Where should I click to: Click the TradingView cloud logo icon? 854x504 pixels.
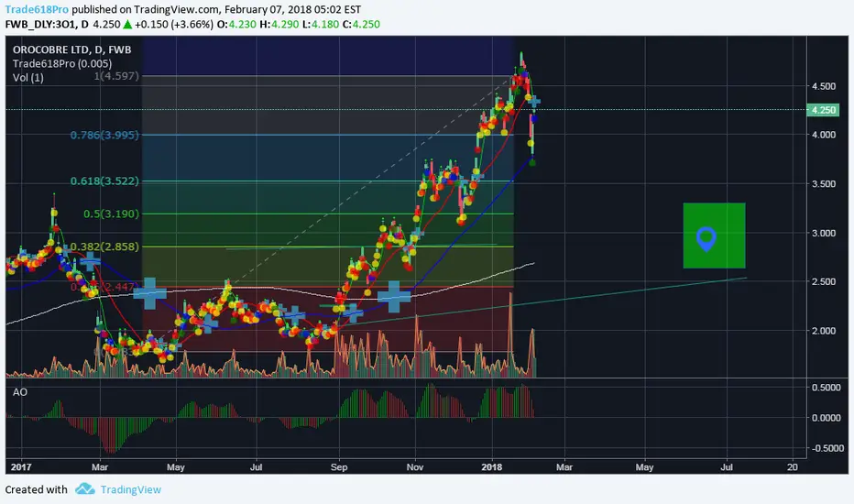85,488
